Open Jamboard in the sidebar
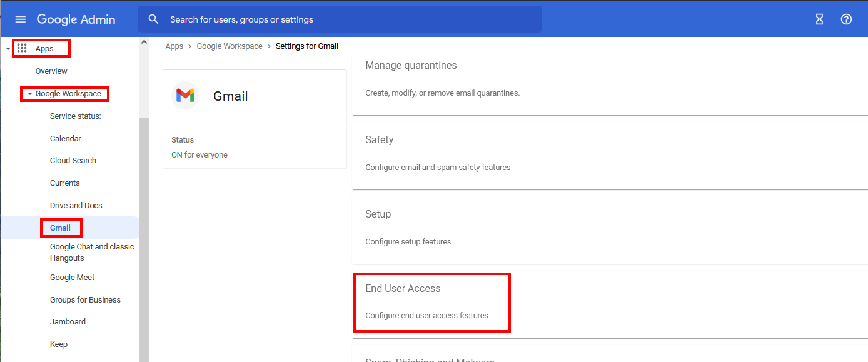The height and width of the screenshot is (362, 868). point(68,322)
